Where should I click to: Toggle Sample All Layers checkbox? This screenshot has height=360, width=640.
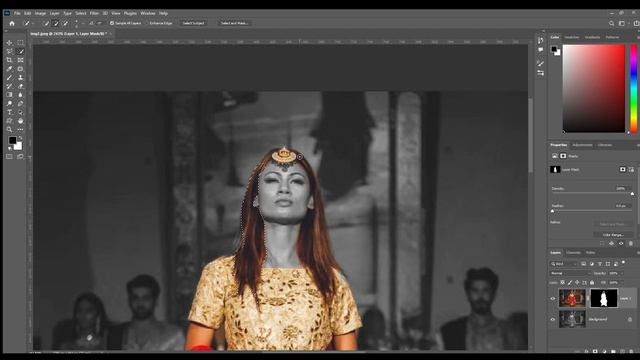click(x=112, y=23)
